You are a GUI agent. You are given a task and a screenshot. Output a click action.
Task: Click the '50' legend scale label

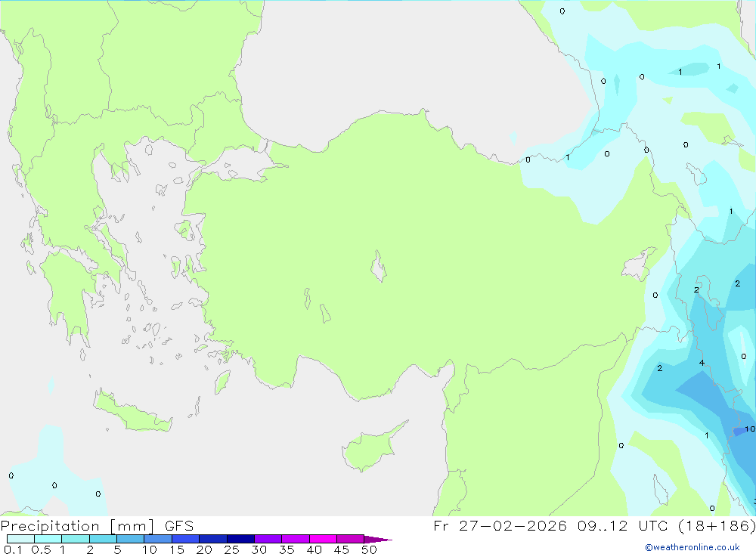(369, 549)
